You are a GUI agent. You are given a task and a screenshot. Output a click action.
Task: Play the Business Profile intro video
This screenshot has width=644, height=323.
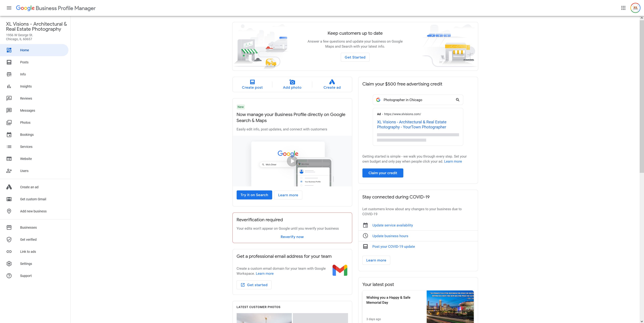(292, 161)
